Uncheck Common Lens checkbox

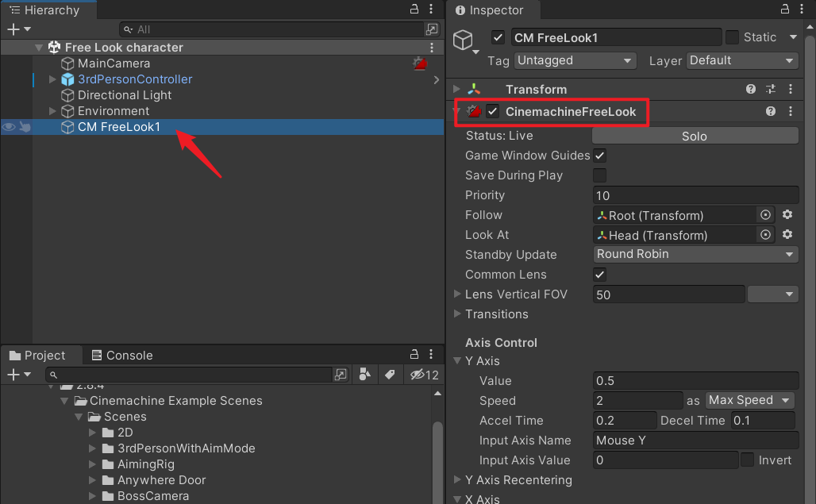point(599,275)
